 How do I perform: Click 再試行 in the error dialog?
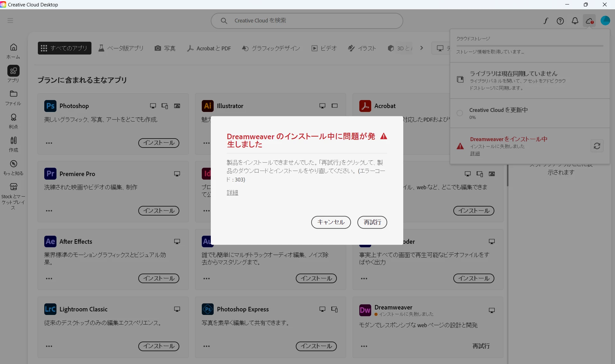coord(372,222)
